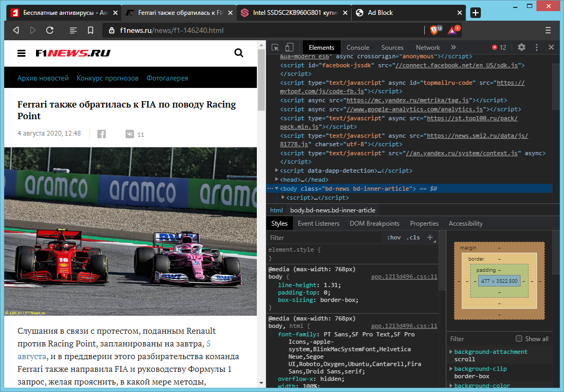The height and width of the screenshot is (392, 564).
Task: Toggle the device toolbar icon
Action: pyautogui.click(x=289, y=47)
